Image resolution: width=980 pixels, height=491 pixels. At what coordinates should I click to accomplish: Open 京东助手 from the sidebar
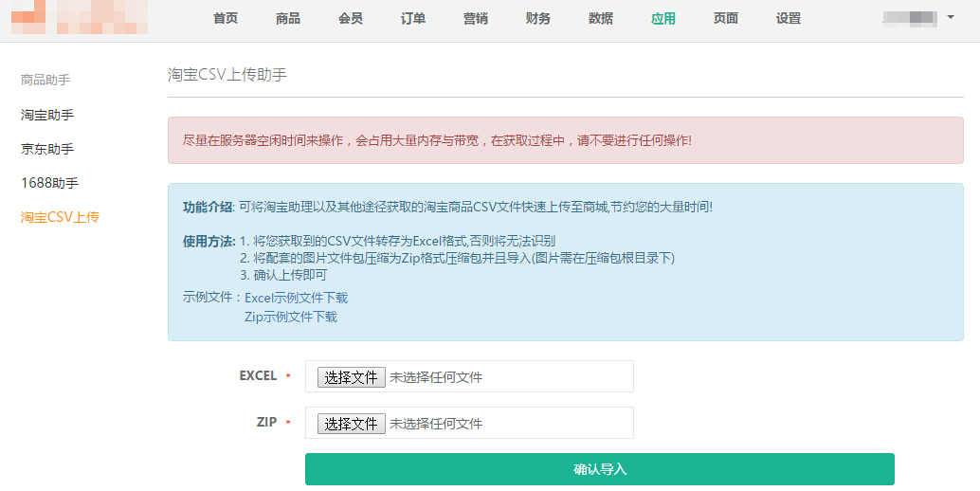pyautogui.click(x=47, y=149)
